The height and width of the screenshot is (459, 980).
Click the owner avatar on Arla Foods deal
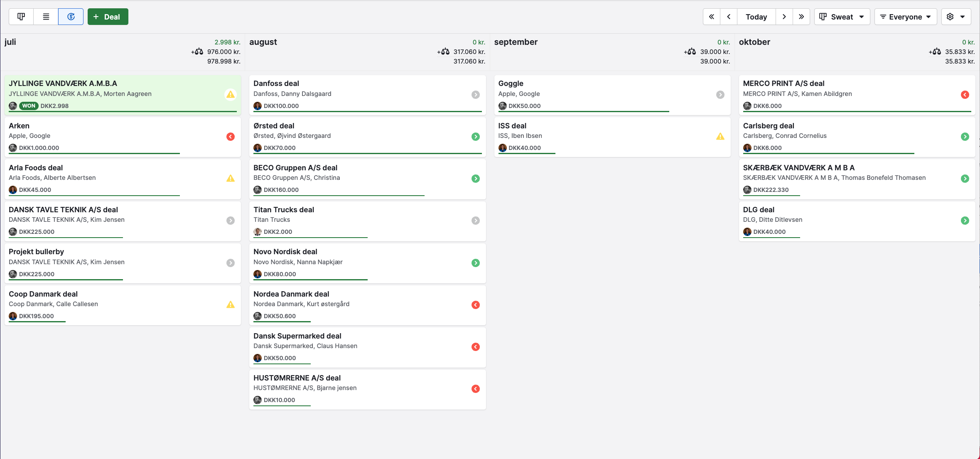[13, 190]
